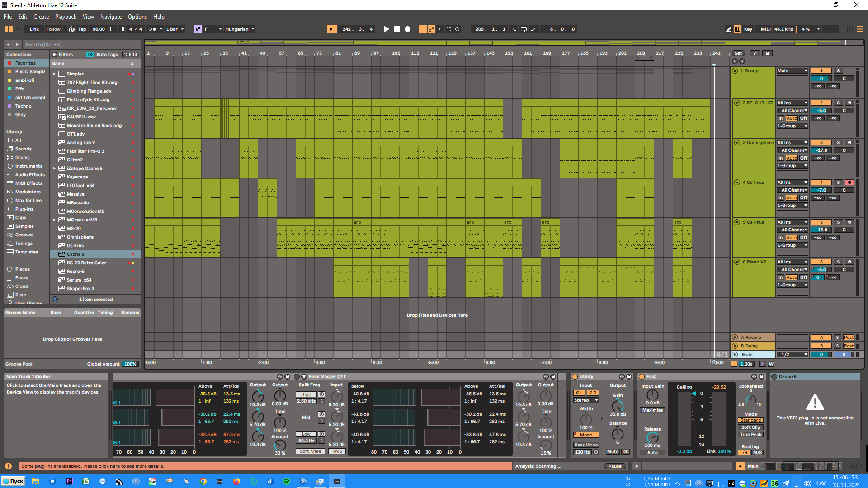Click the Main track volume slider
The width and height of the screenshot is (868, 488).
(x=821, y=355)
